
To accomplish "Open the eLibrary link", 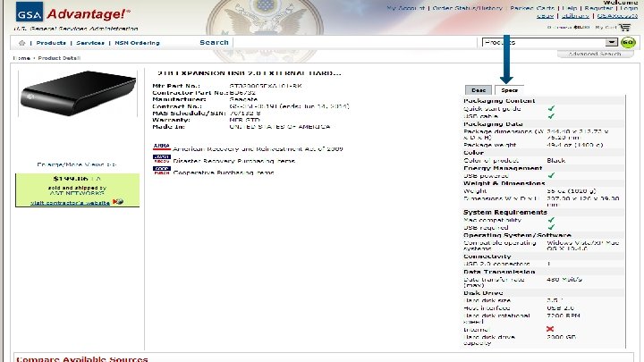I will tap(575, 15).
